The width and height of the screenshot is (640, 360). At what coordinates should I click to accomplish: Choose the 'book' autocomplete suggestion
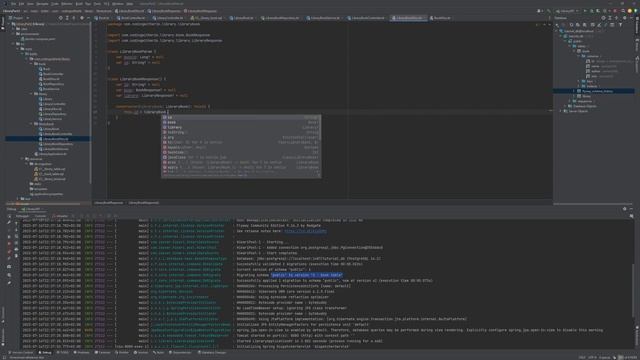pos(241,122)
